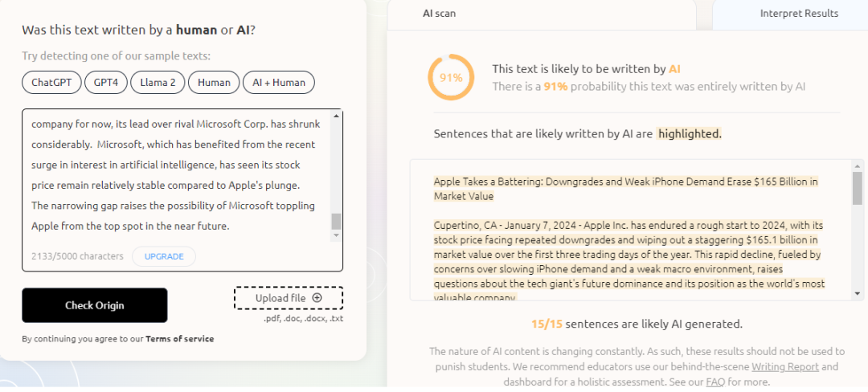868x392 pixels.
Task: Switch to the AI scan tab
Action: coord(440,13)
